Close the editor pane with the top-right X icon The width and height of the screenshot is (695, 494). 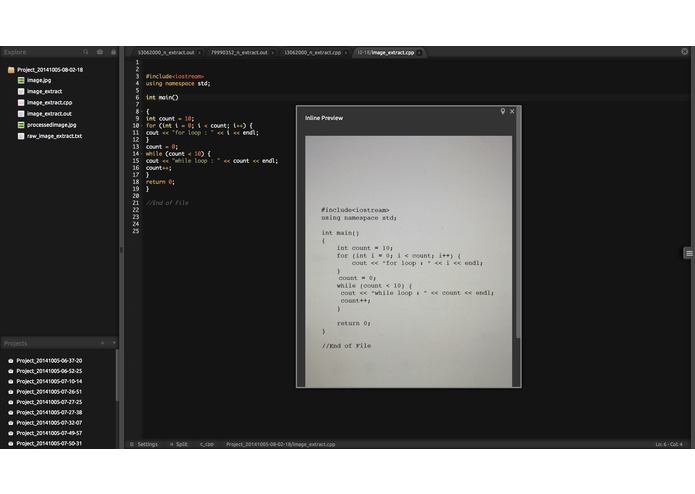click(684, 51)
